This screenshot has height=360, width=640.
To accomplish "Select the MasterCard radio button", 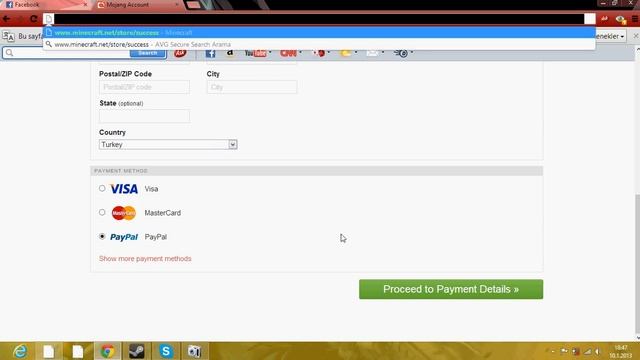I will 102,212.
